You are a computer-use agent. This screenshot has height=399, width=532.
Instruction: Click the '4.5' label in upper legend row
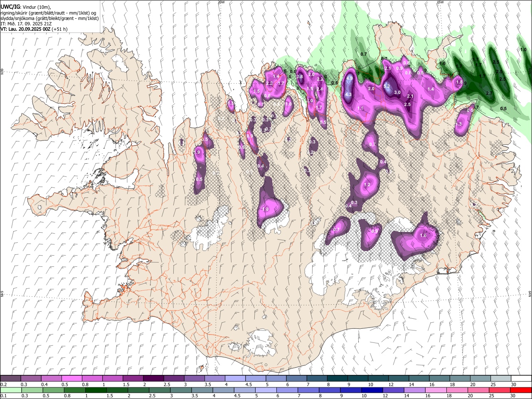pos(248,384)
